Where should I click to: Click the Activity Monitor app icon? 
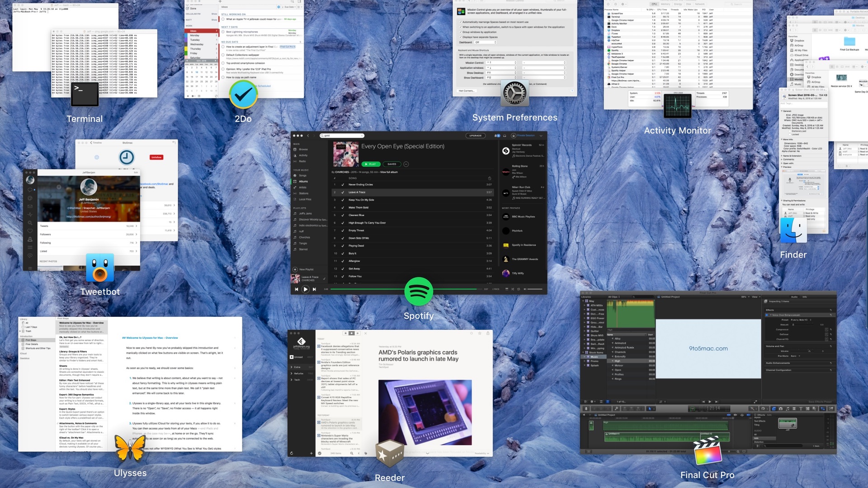click(x=677, y=106)
